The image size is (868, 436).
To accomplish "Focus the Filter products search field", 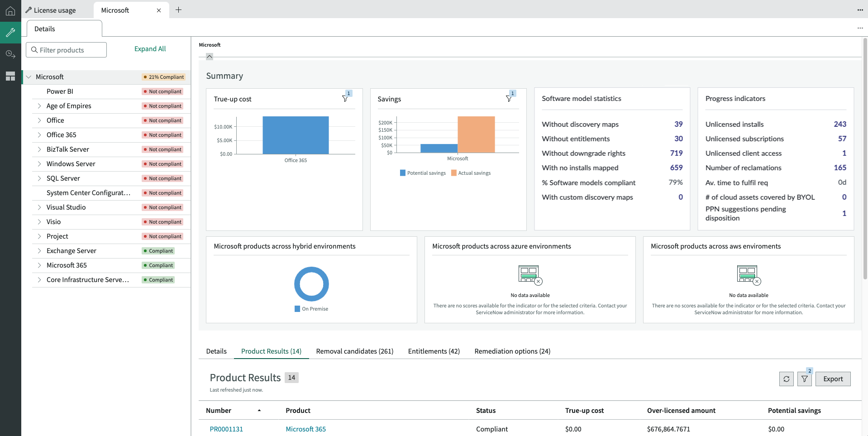I will click(x=67, y=50).
